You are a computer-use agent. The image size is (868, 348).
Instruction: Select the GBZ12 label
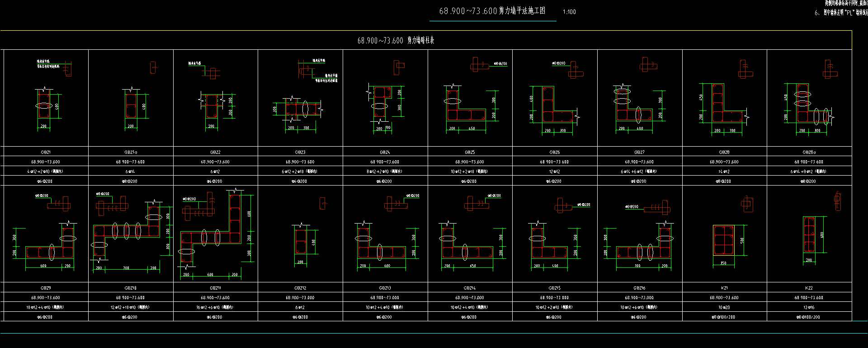tap(300, 288)
